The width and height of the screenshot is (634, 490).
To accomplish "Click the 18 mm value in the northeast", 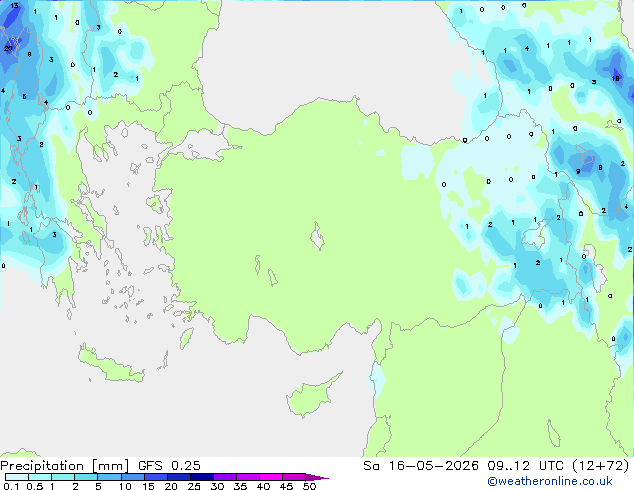I will [615, 78].
